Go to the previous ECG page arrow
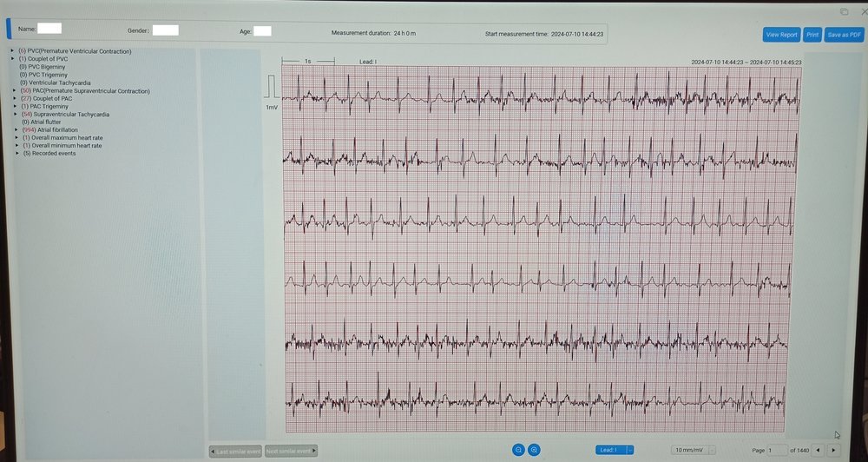Image resolution: width=868 pixels, height=462 pixels. [x=819, y=451]
